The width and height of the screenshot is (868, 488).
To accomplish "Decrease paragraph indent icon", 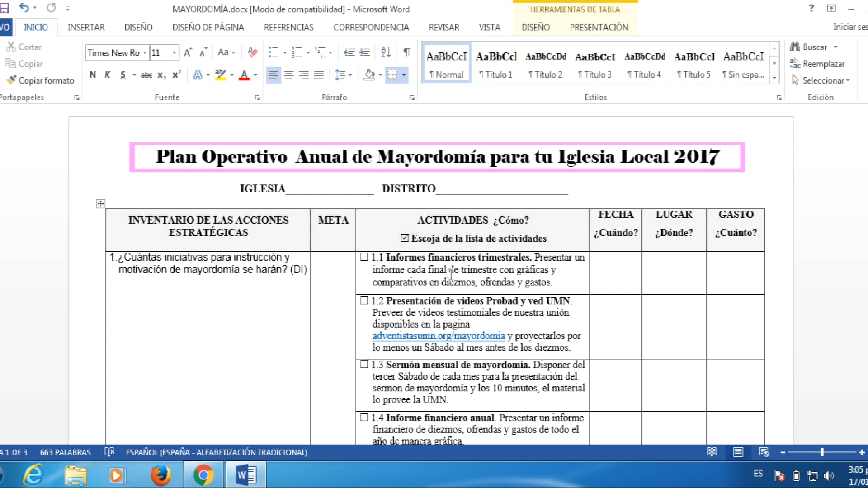I will point(349,52).
